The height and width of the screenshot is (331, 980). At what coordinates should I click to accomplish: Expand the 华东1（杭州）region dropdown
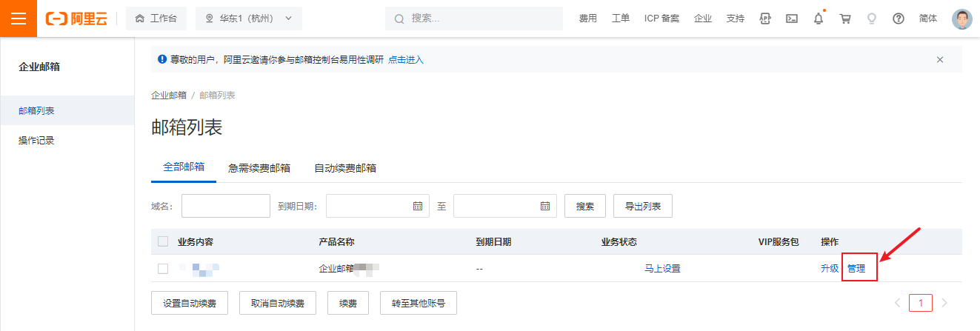point(249,19)
